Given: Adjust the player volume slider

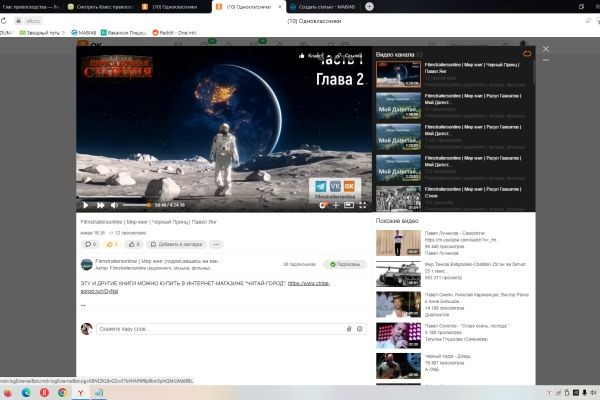Looking at the screenshot, I should coord(136,205).
